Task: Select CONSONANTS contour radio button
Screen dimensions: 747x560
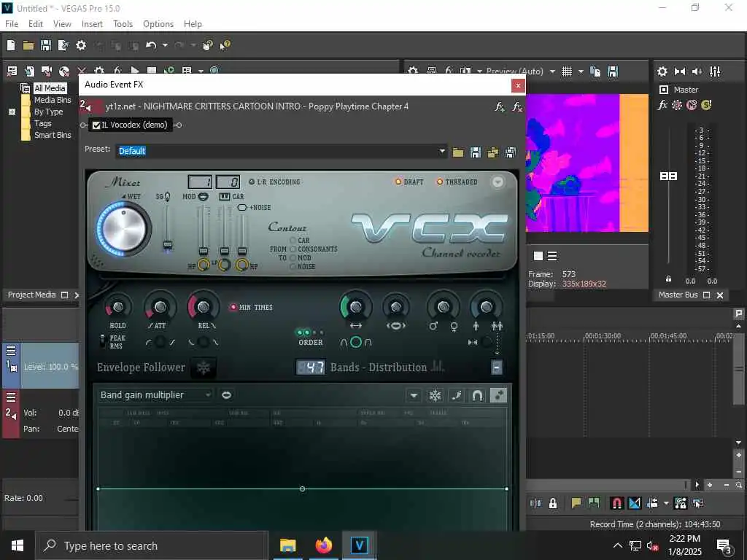Action: click(x=293, y=249)
